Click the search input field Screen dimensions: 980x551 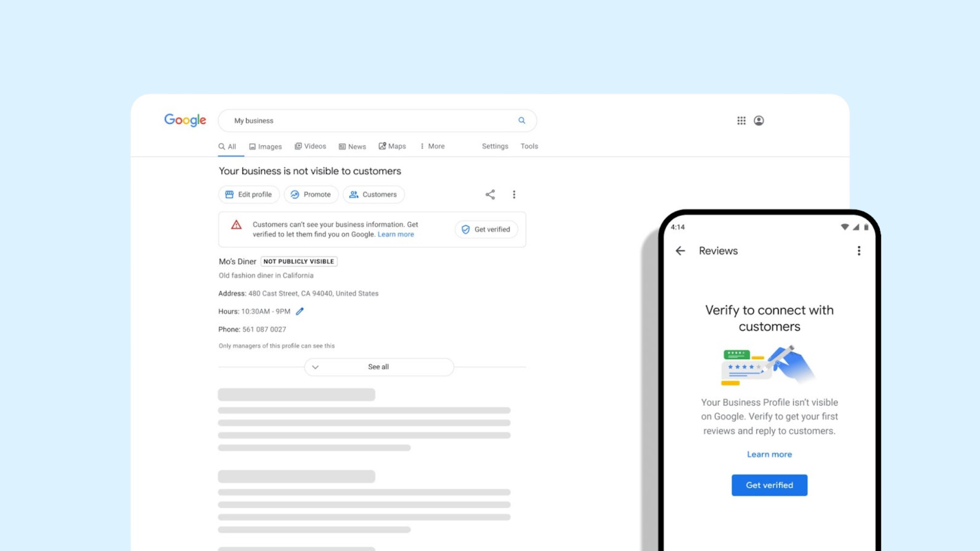point(378,120)
